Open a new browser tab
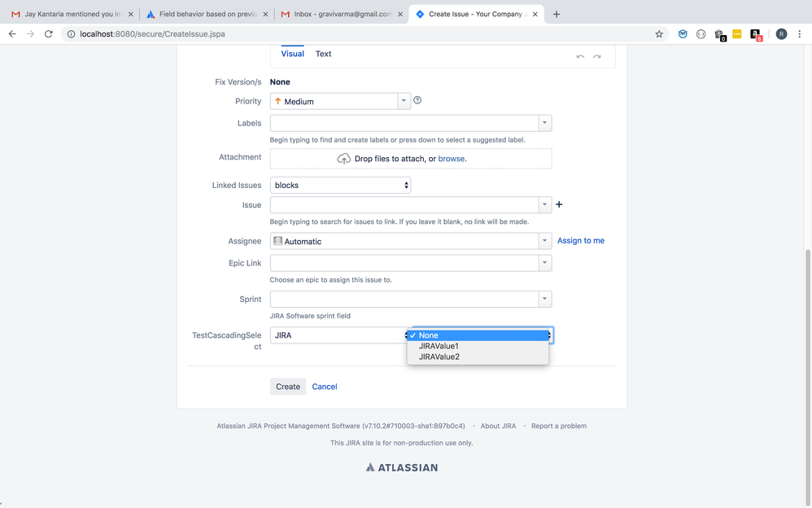 point(557,14)
